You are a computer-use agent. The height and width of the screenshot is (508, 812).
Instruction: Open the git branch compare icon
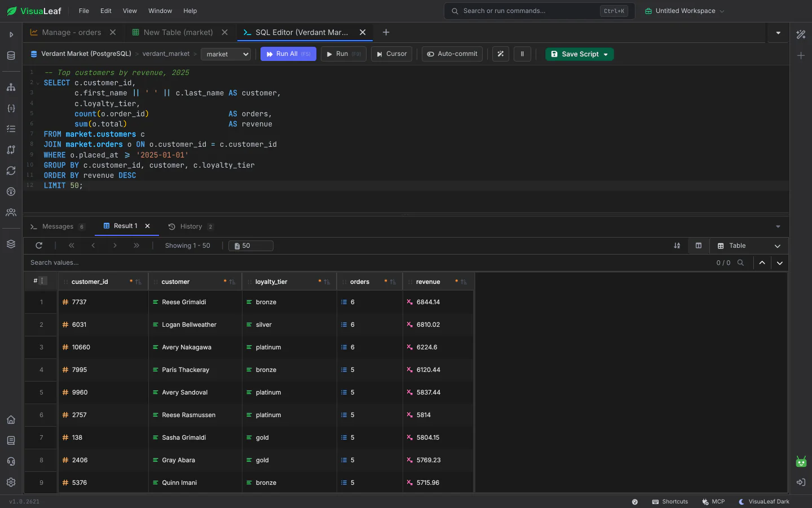tap(11, 150)
